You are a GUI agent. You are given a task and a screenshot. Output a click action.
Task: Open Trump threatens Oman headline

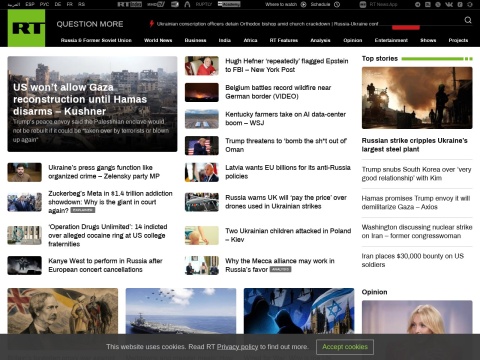[286, 145]
